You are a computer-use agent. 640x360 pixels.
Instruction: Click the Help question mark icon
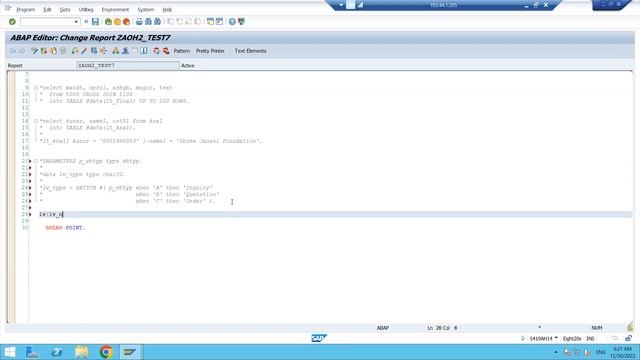(232, 22)
